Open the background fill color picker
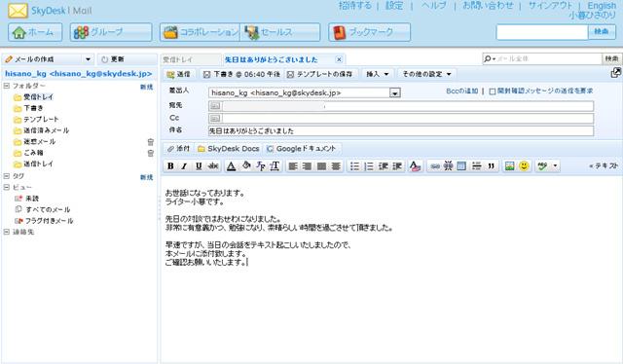Viewport: 623px width, 364px height. click(x=246, y=166)
